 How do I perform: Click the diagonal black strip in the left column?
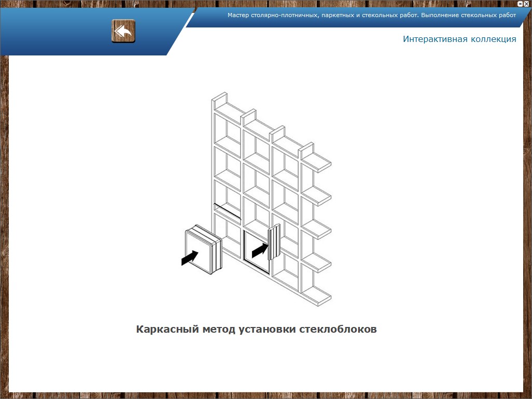point(228,211)
